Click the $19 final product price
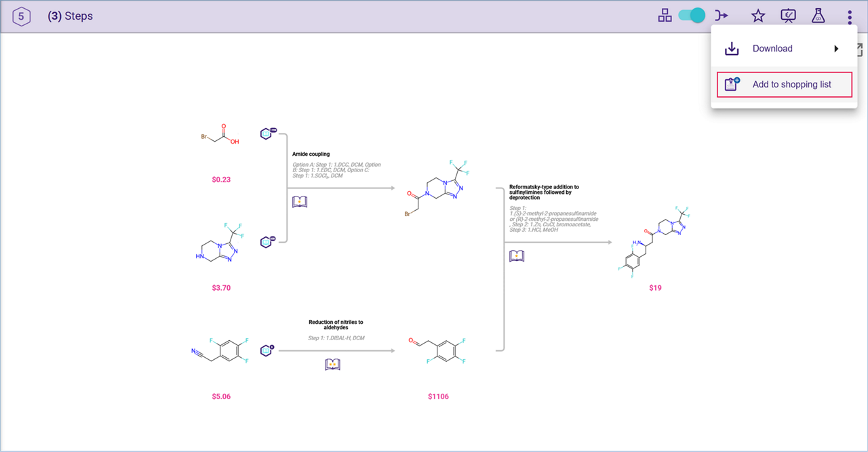 (x=655, y=288)
